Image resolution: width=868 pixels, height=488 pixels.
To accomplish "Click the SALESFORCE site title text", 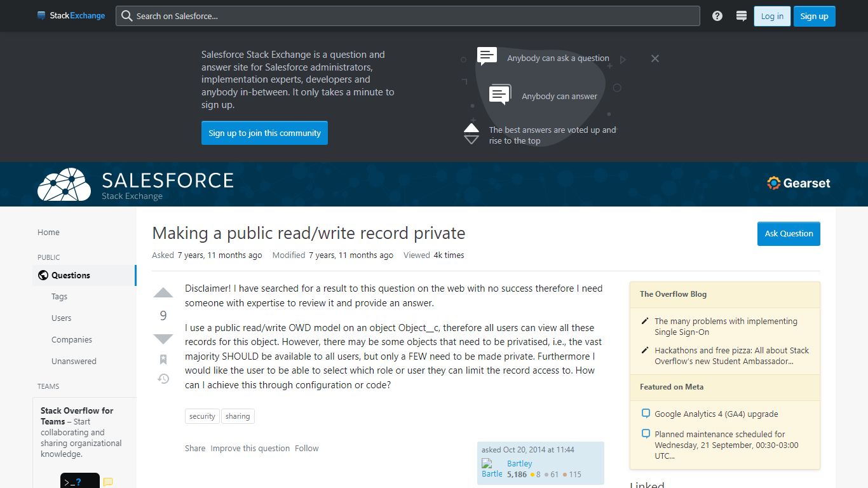I will (168, 180).
